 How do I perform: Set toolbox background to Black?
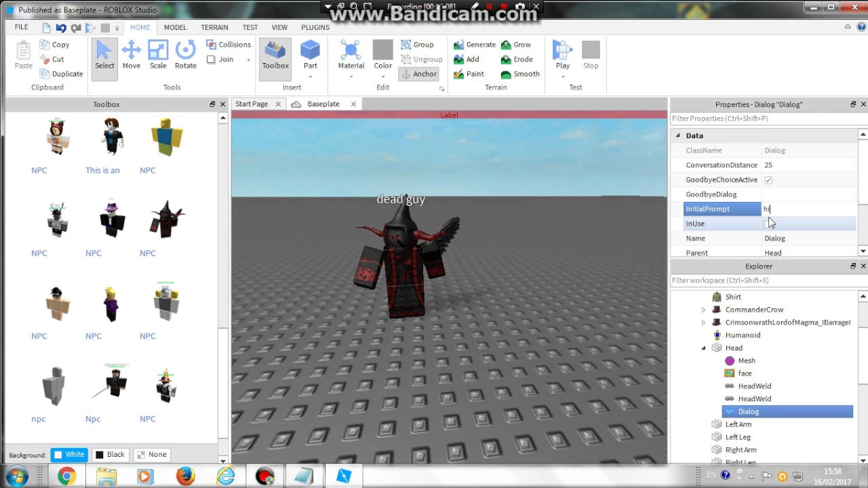[x=110, y=455]
